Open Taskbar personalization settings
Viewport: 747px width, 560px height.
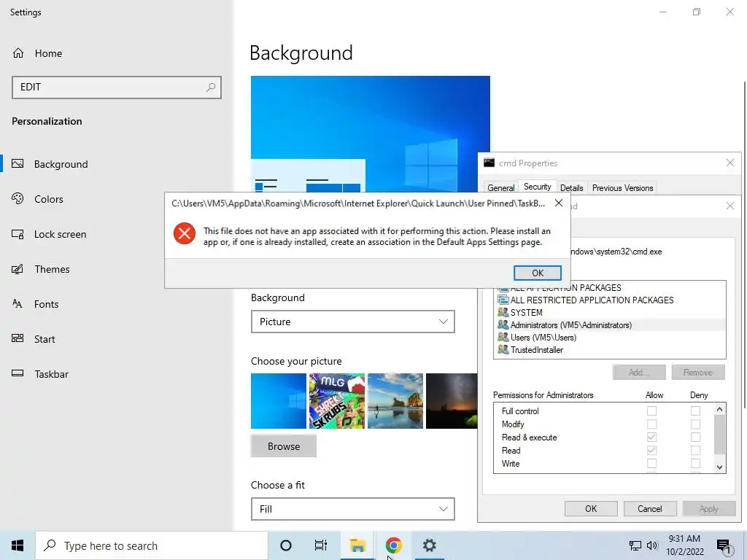[x=51, y=374]
